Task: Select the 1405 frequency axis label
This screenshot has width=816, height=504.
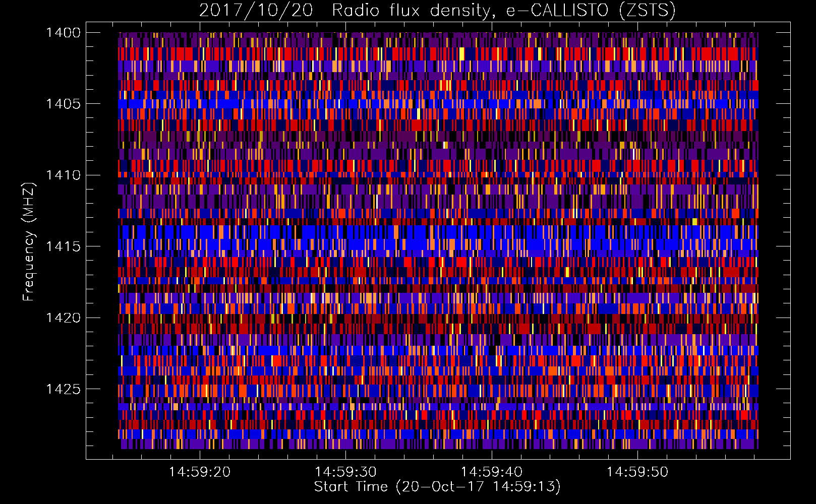Action: click(x=63, y=104)
